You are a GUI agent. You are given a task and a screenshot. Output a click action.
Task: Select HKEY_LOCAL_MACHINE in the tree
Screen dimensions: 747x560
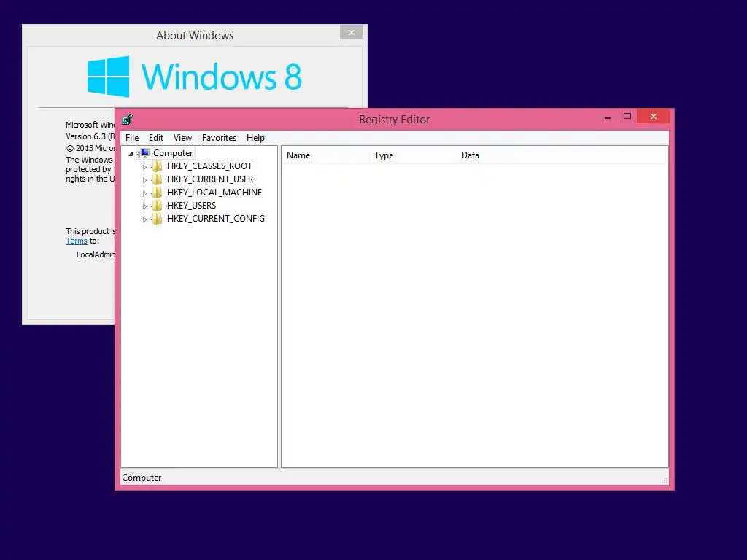214,192
